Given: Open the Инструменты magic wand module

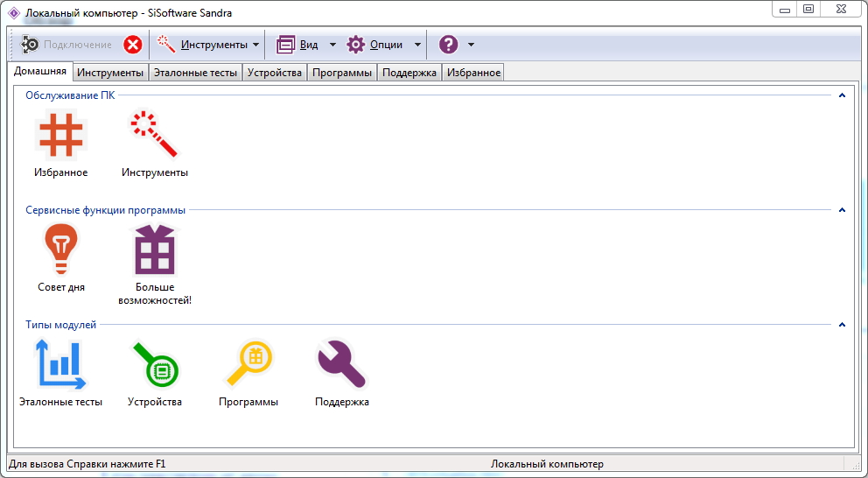Looking at the screenshot, I should (154, 136).
